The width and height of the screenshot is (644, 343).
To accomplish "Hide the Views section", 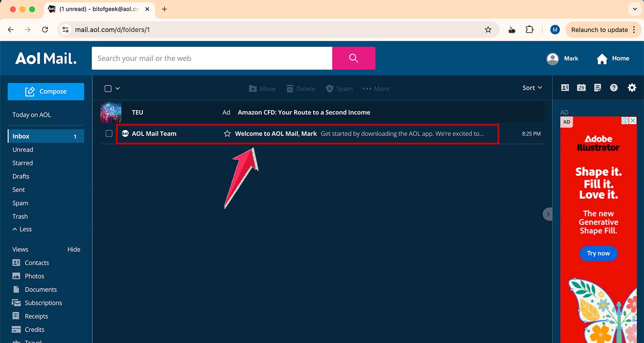I will click(73, 249).
